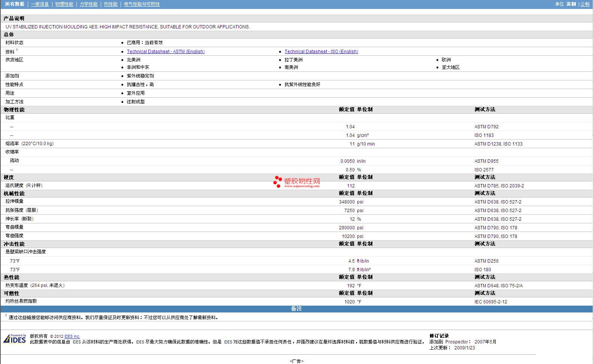Click the 备注 notes header bar
The image size is (593, 364).
coord(296,309)
